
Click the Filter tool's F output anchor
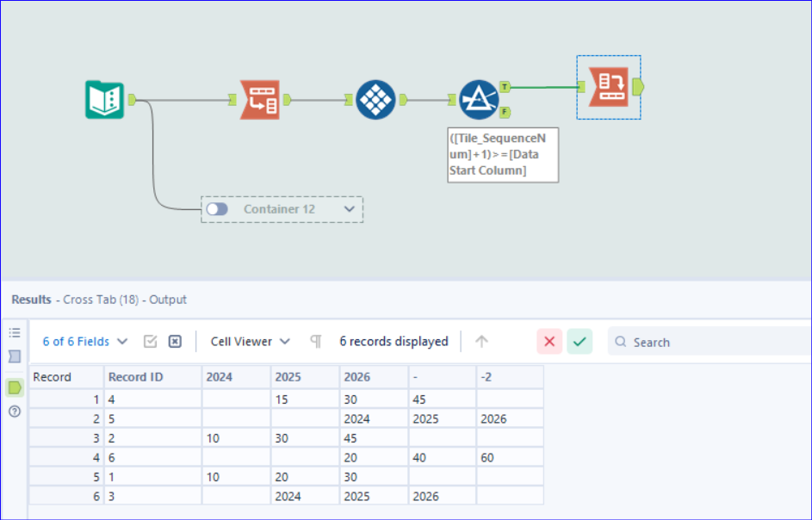click(x=505, y=112)
